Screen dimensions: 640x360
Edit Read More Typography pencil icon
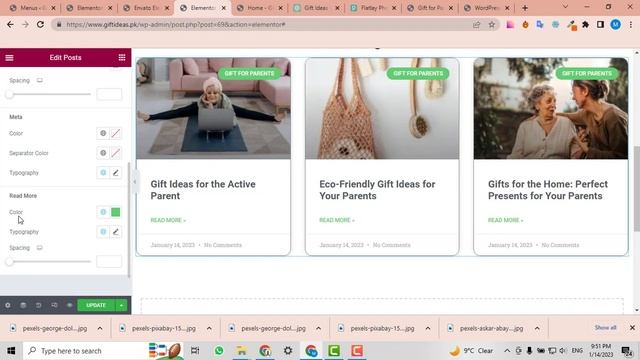[116, 232]
